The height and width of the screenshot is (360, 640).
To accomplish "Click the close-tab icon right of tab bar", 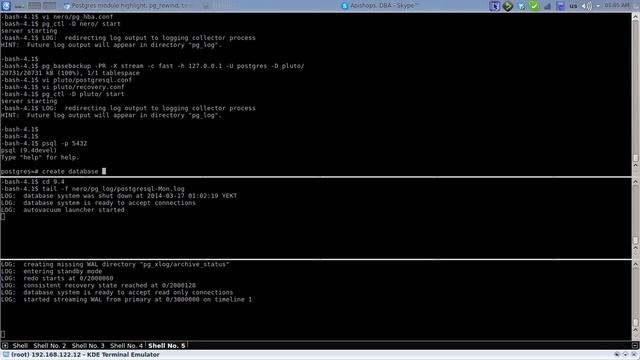I will 635,346.
